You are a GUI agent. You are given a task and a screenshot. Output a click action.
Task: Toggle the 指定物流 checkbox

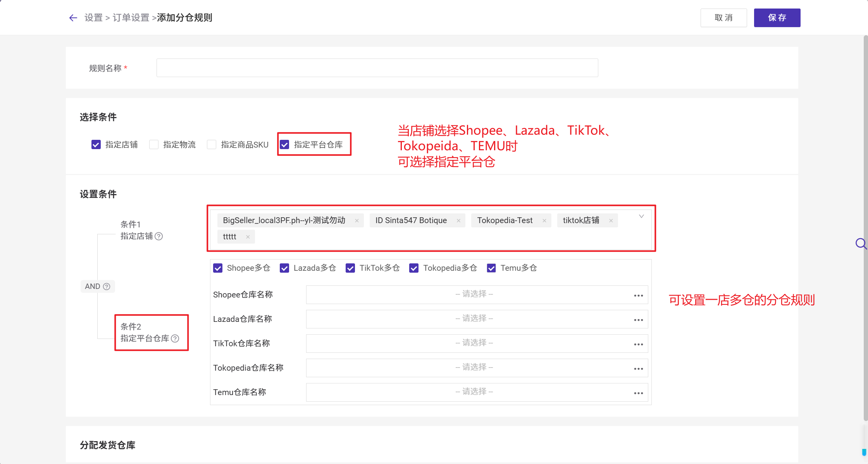click(154, 145)
